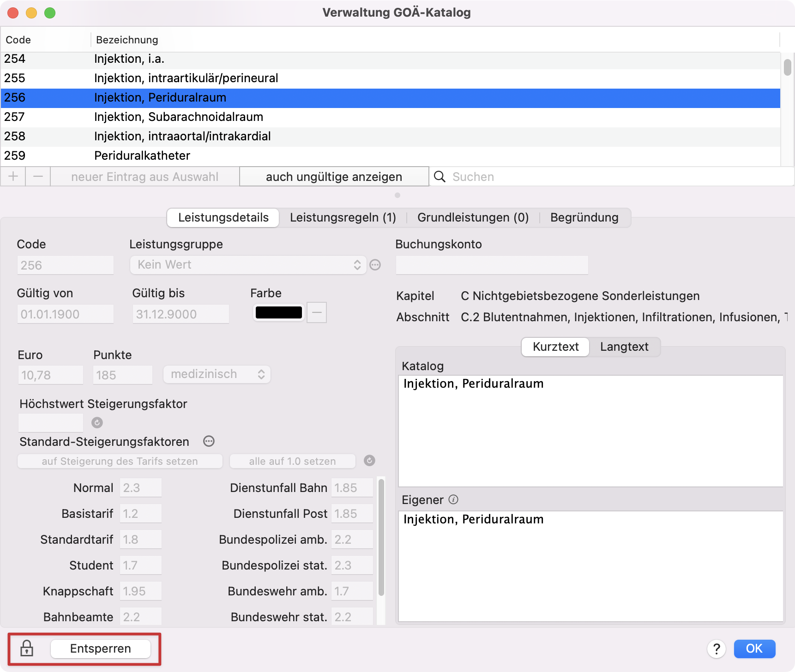Click the Bundespolizei stat. factor field

(352, 565)
